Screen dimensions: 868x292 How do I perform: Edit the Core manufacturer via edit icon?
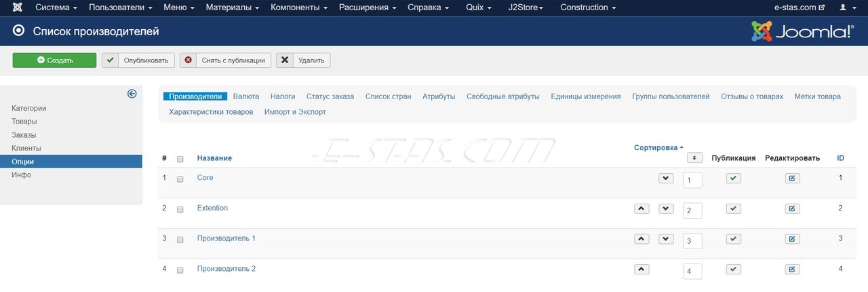click(x=792, y=179)
